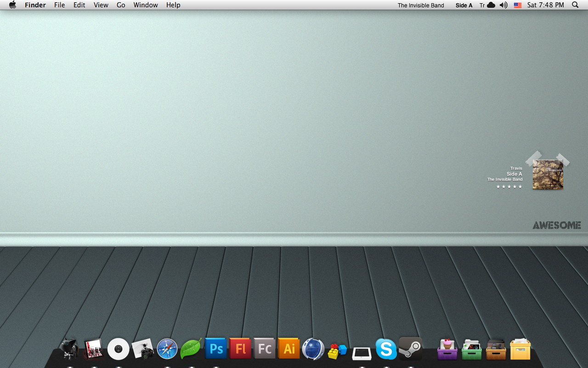Screen dimensions: 588x368
Task: Launch Adobe Flash from the dock
Action: point(240,349)
